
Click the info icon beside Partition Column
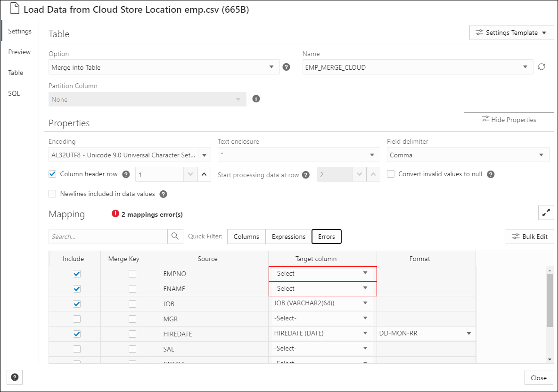[x=256, y=99]
